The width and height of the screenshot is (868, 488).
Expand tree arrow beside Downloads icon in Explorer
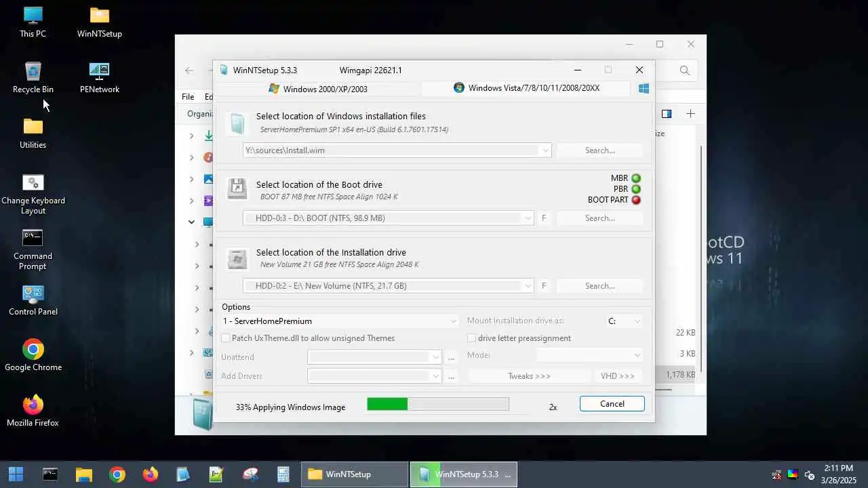coord(191,136)
